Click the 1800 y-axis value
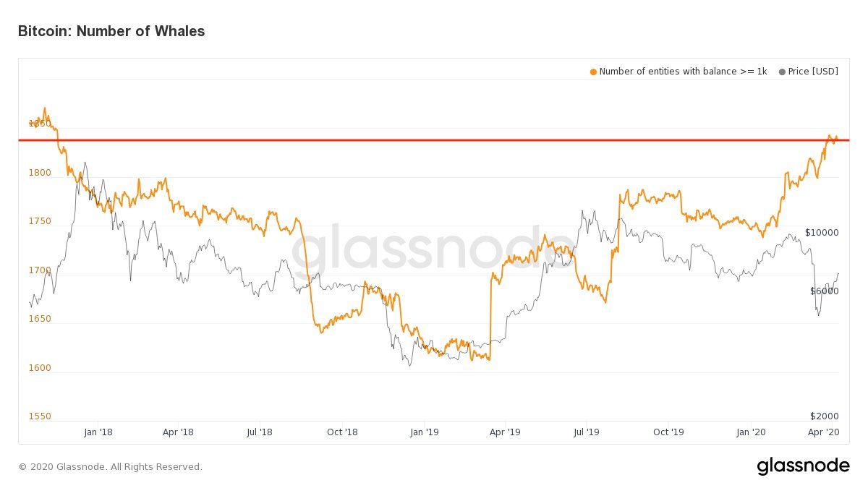The height and width of the screenshot is (488, 868). pyautogui.click(x=40, y=173)
